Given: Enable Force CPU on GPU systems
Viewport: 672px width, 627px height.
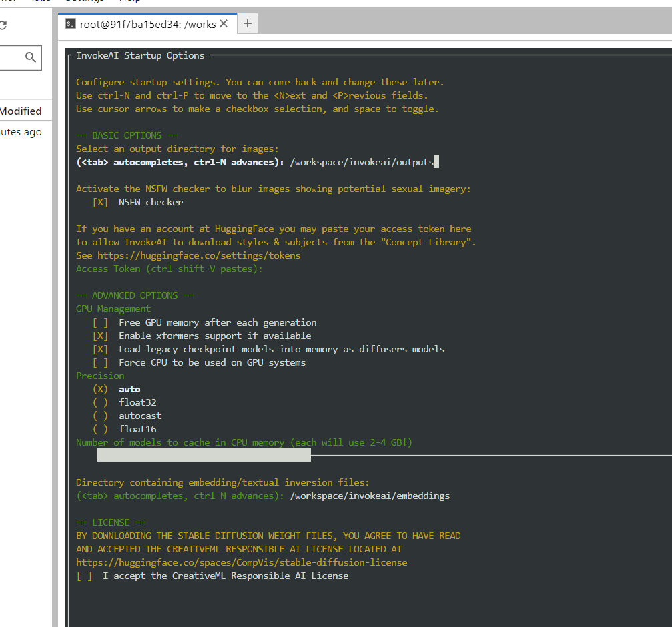Looking at the screenshot, I should [x=100, y=362].
